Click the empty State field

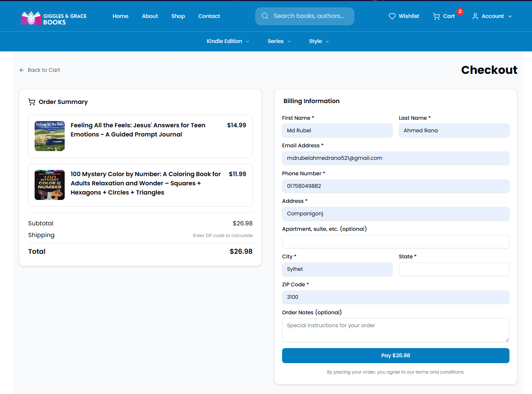pos(454,269)
